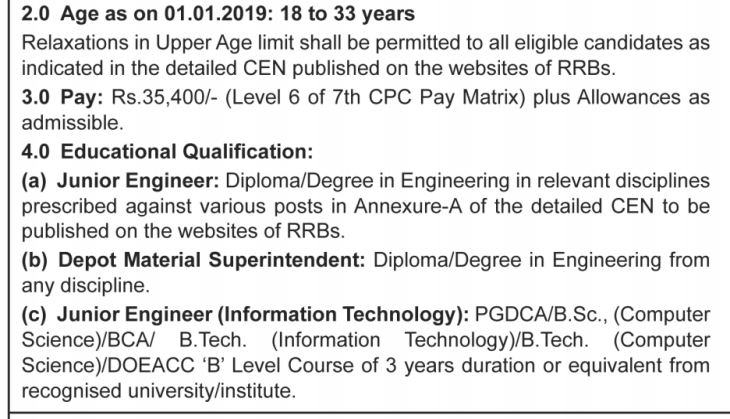Select the '18 to 33 years' text
Viewport: 730px width, 419px height.
(347, 14)
